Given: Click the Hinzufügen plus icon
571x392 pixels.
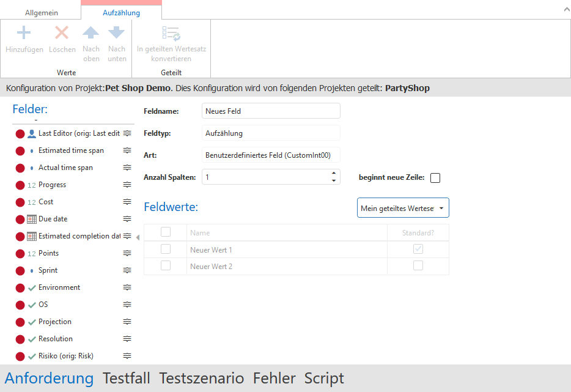Looking at the screenshot, I should tap(24, 33).
